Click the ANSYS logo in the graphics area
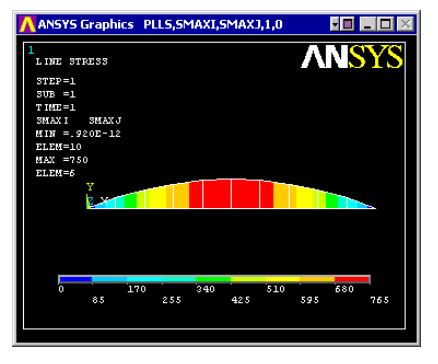The image size is (438, 364). pyautogui.click(x=352, y=57)
